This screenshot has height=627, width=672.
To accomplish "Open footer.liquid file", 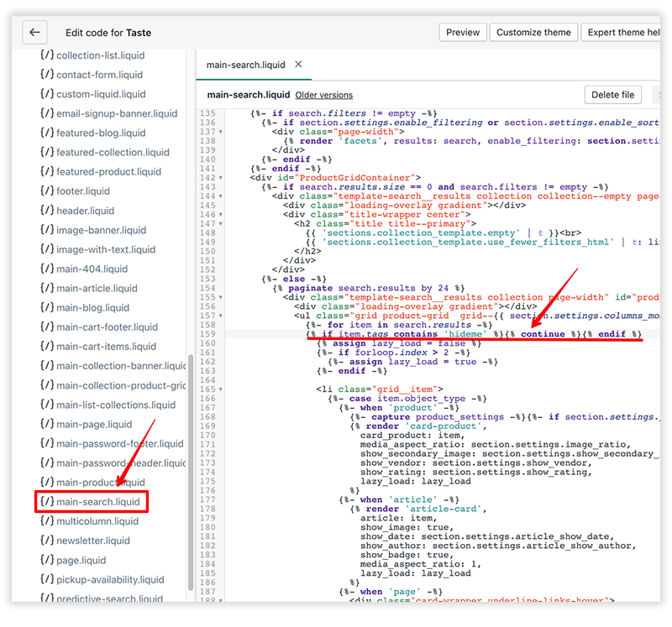I will (75, 191).
